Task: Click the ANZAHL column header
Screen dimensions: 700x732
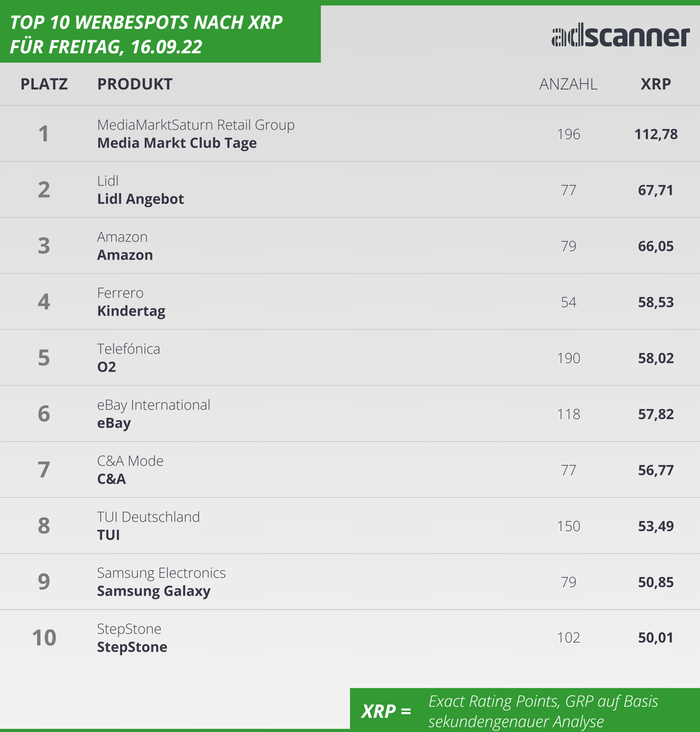Action: pos(568,84)
